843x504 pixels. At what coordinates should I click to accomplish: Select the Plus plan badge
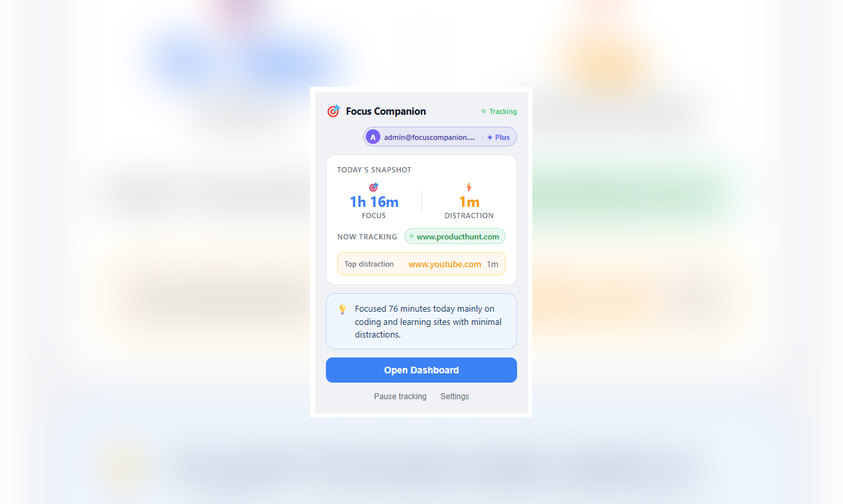(498, 137)
